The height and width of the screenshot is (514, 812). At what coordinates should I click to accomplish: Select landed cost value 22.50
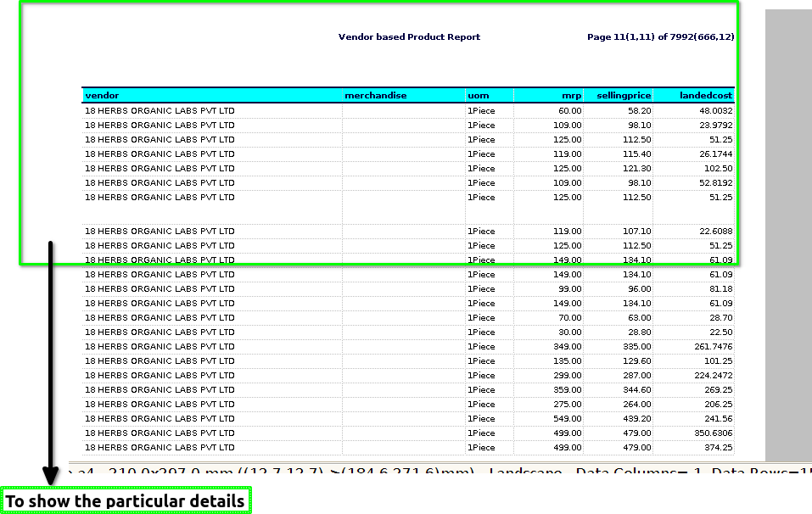click(721, 332)
